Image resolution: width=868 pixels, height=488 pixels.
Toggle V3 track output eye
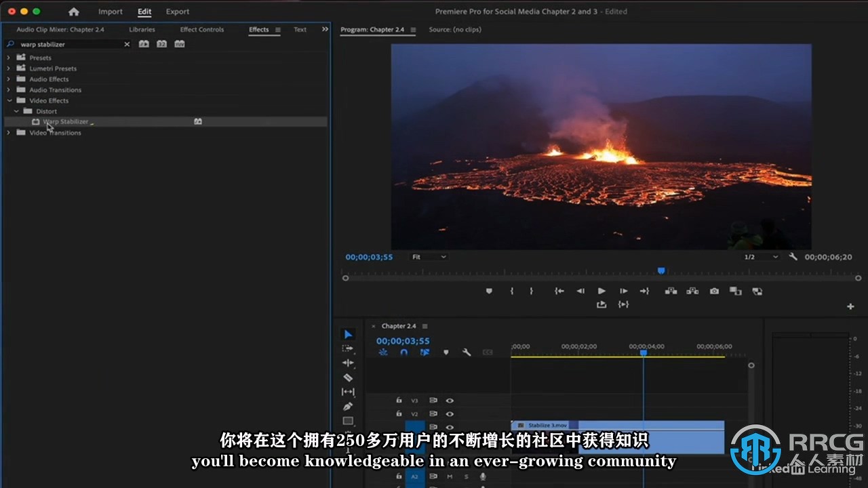click(x=449, y=401)
